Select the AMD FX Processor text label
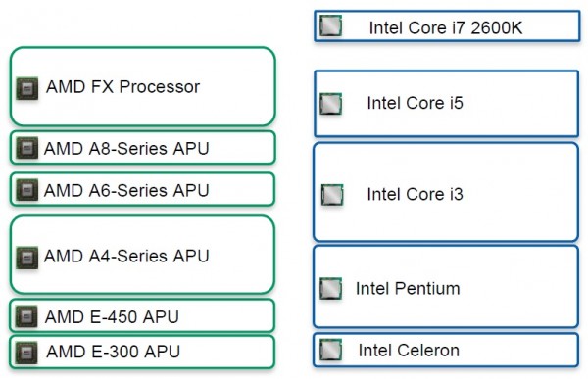588x379 pixels. click(123, 87)
